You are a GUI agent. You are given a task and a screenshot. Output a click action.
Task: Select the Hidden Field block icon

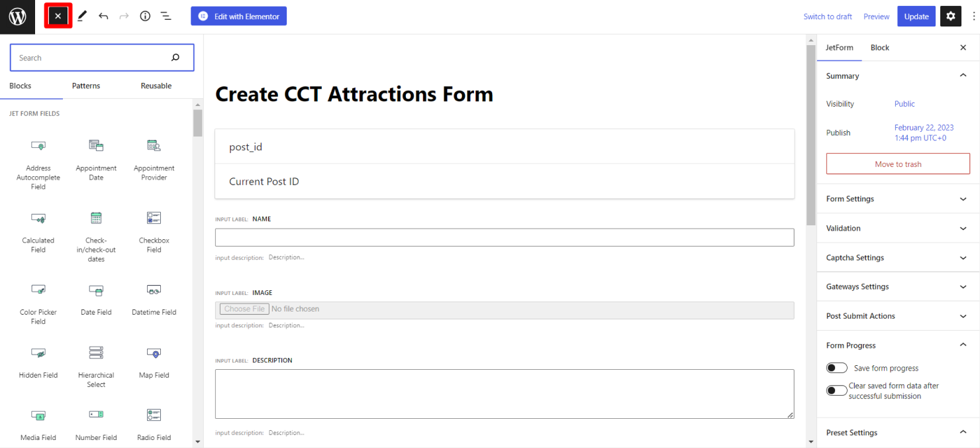pyautogui.click(x=38, y=353)
